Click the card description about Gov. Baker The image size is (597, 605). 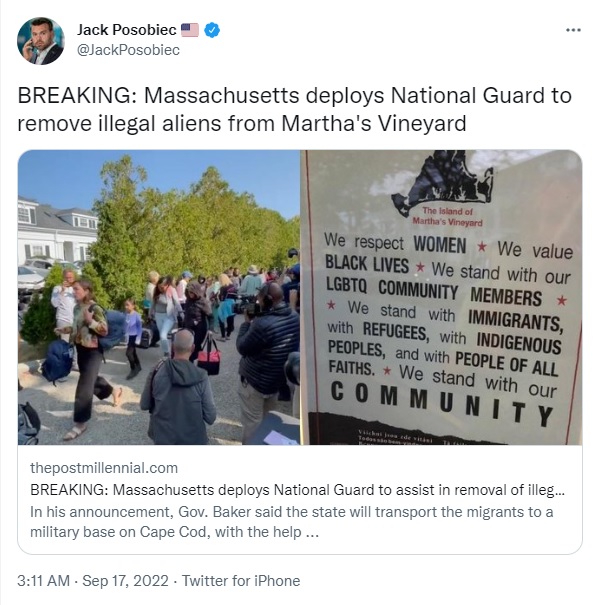coord(292,522)
